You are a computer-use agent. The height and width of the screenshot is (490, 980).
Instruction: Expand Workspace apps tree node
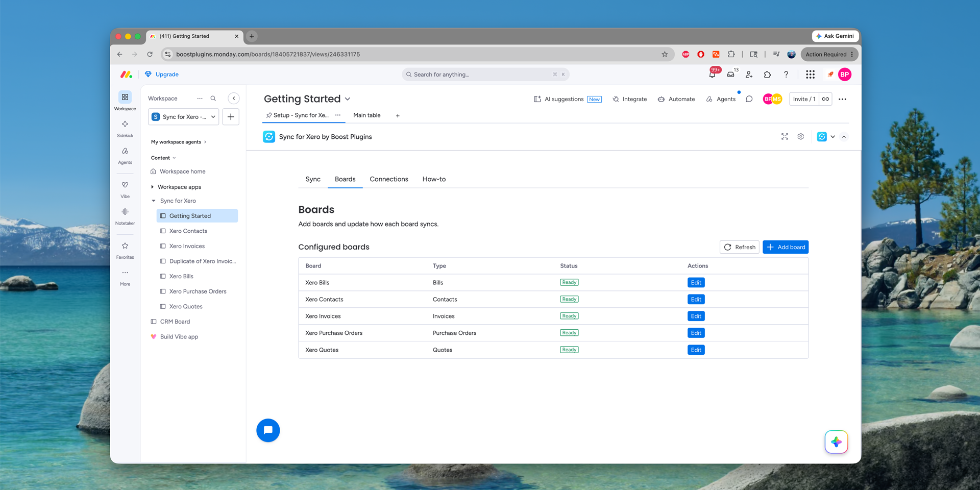(152, 187)
